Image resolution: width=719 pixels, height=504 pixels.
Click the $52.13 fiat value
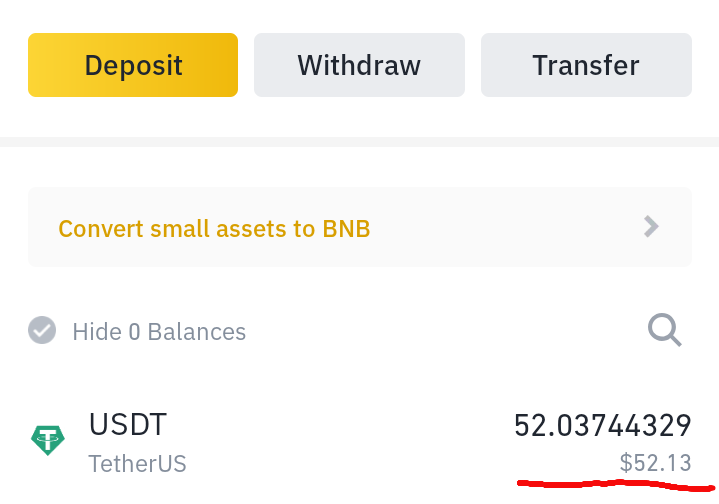coord(655,462)
